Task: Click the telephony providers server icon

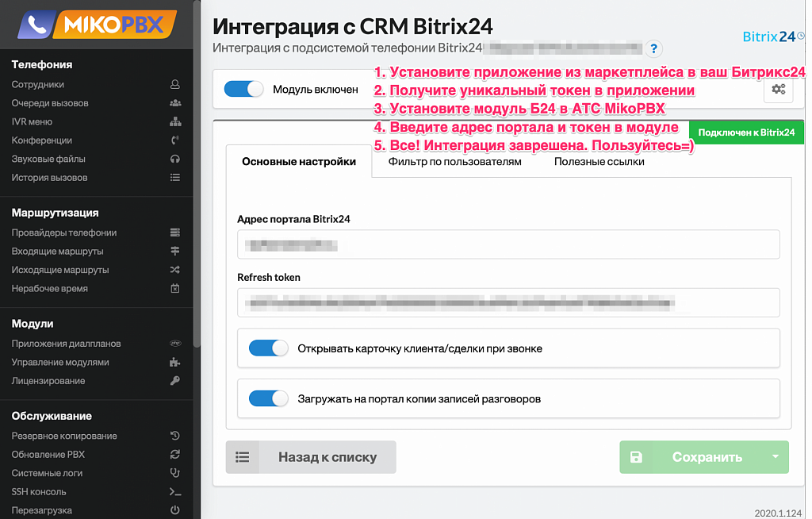Action: pos(175,233)
